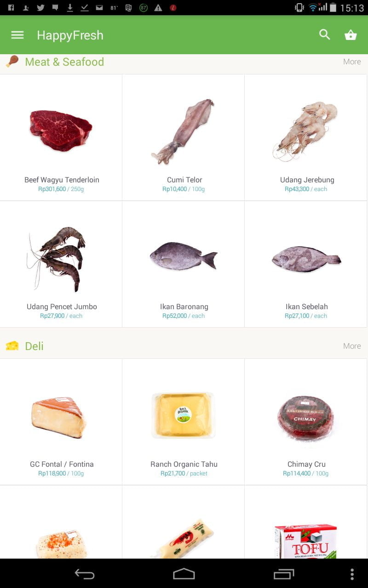368x588 pixels.
Task: Select Beef Wagyu Tenderloin product
Action: click(61, 137)
